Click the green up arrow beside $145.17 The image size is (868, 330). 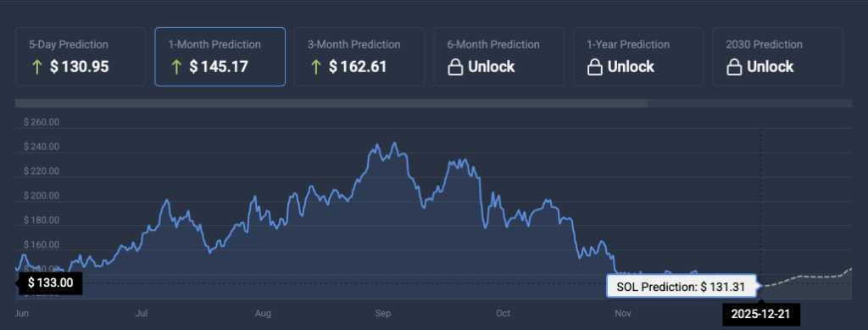(x=176, y=68)
